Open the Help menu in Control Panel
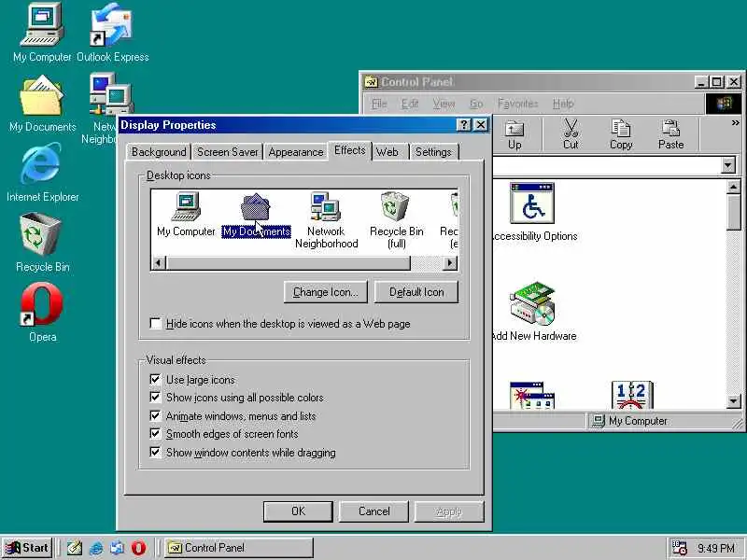 [x=563, y=104]
